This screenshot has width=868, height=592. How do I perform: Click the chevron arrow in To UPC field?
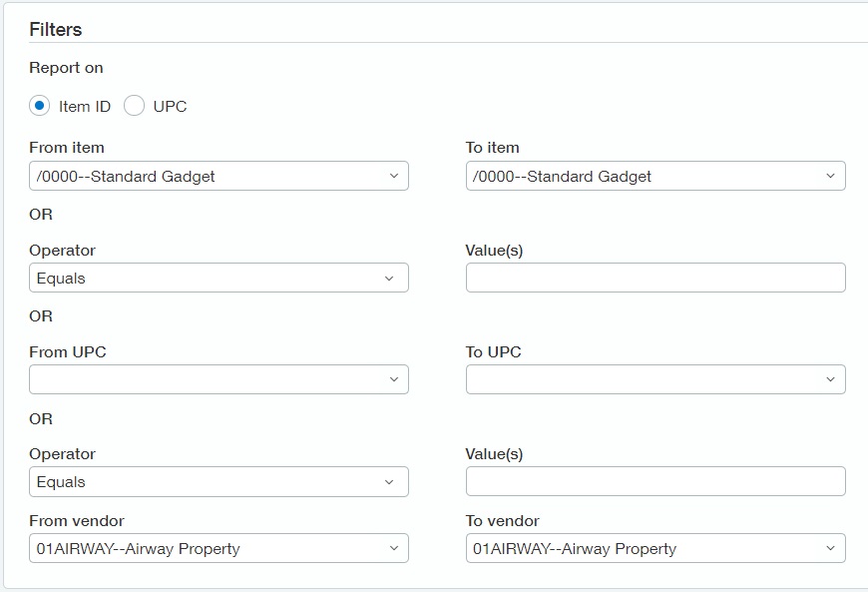click(x=830, y=379)
